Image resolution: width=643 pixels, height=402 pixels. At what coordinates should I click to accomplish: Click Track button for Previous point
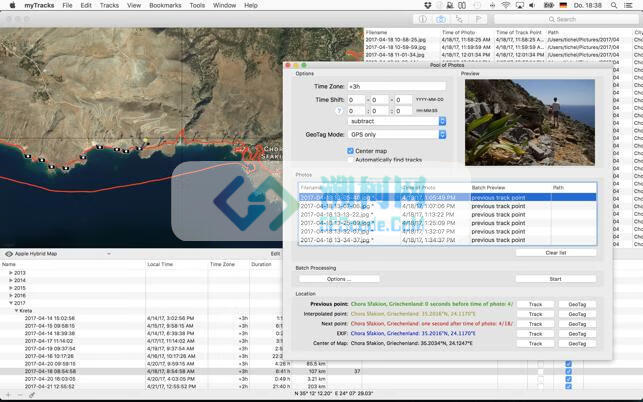[536, 304]
